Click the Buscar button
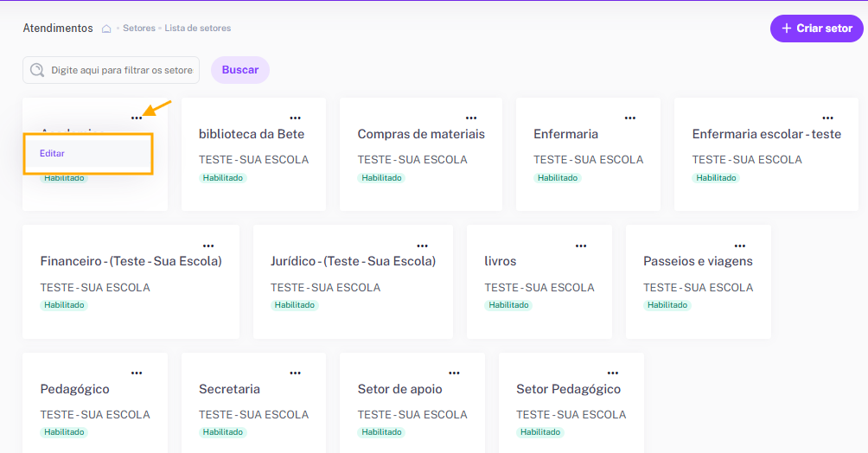 [x=240, y=70]
